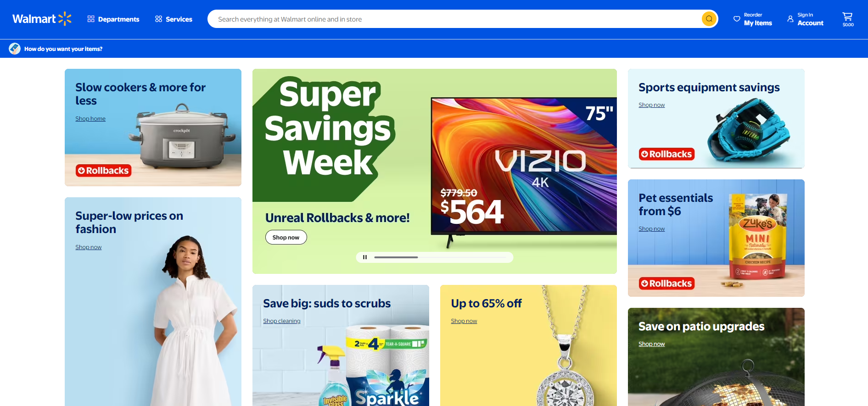The image size is (868, 406).
Task: Click the Sign In Account person icon
Action: tap(790, 19)
